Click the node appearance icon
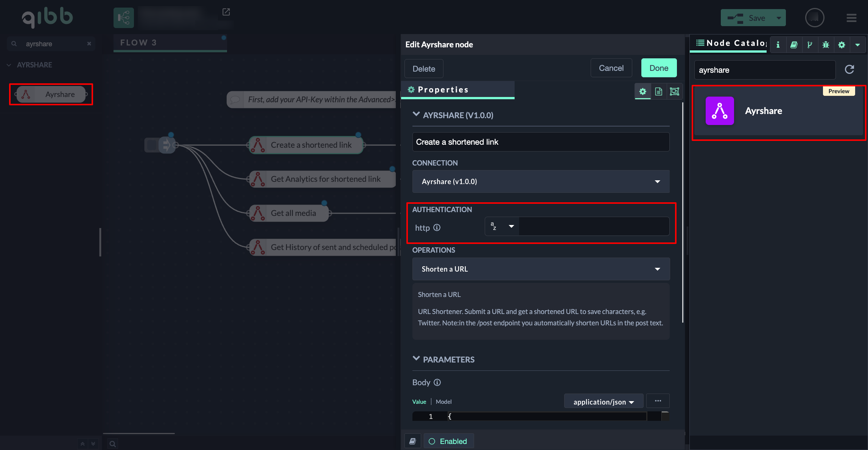Image resolution: width=868 pixels, height=450 pixels. (x=674, y=91)
